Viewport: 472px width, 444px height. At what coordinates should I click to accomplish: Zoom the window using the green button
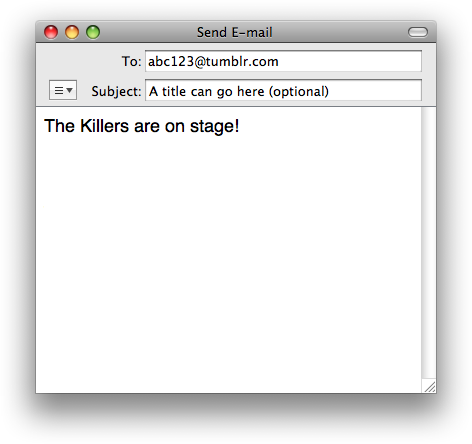pyautogui.click(x=93, y=32)
